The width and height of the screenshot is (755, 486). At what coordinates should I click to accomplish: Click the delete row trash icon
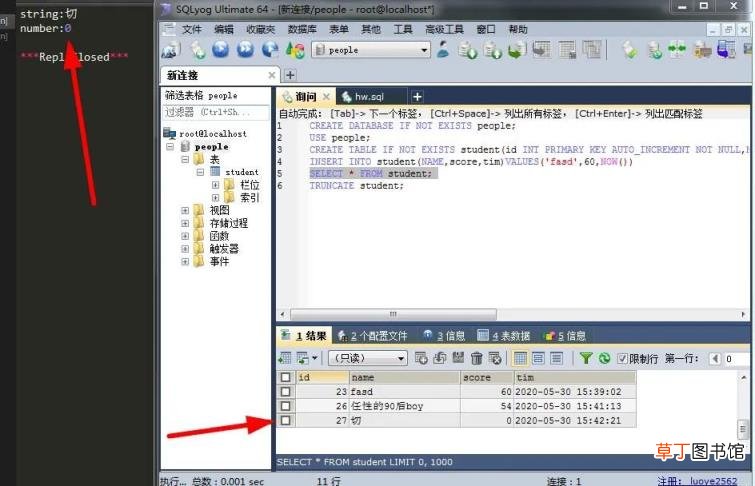[x=476, y=358]
